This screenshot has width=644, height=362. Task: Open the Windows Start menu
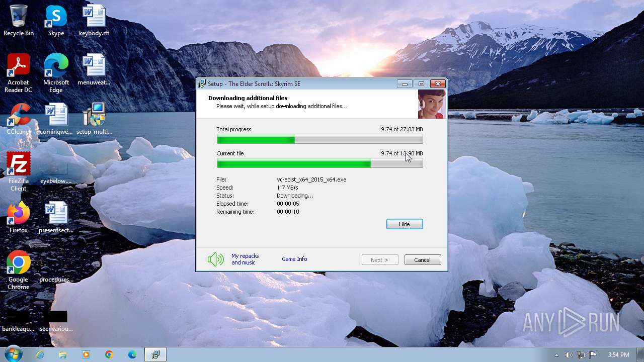pyautogui.click(x=13, y=354)
